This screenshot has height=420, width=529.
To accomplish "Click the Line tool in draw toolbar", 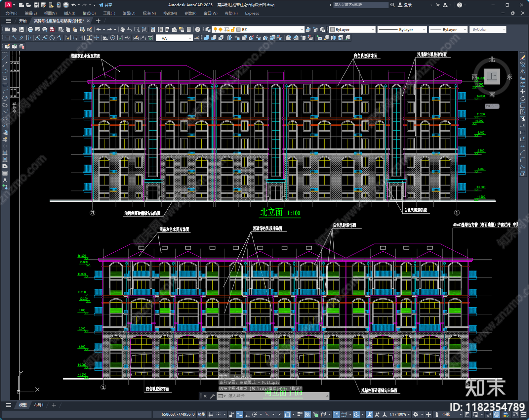I will [x=5, y=58].
